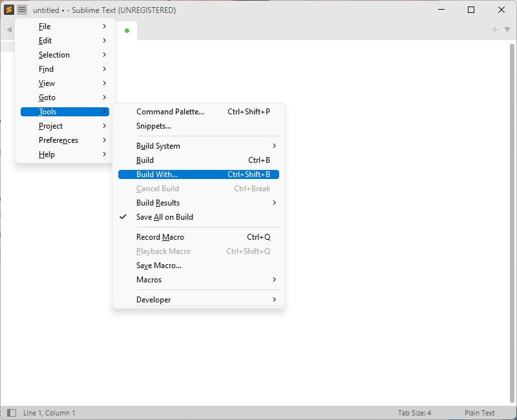Image resolution: width=517 pixels, height=420 pixels.
Task: Open the Edit menu
Action: (65, 41)
